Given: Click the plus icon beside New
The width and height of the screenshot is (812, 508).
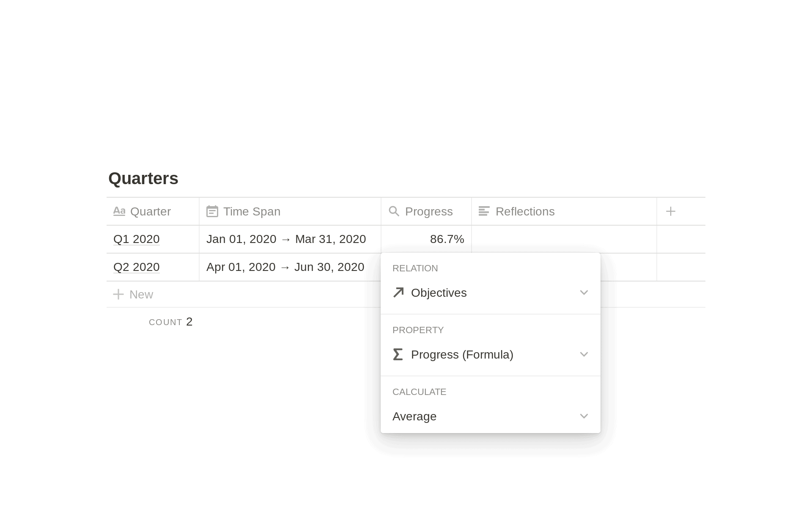Looking at the screenshot, I should click(x=118, y=294).
